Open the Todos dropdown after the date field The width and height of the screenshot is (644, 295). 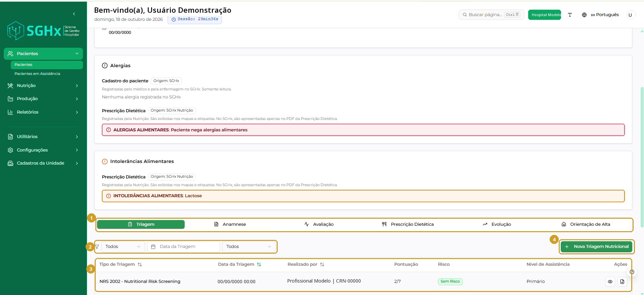pos(249,247)
